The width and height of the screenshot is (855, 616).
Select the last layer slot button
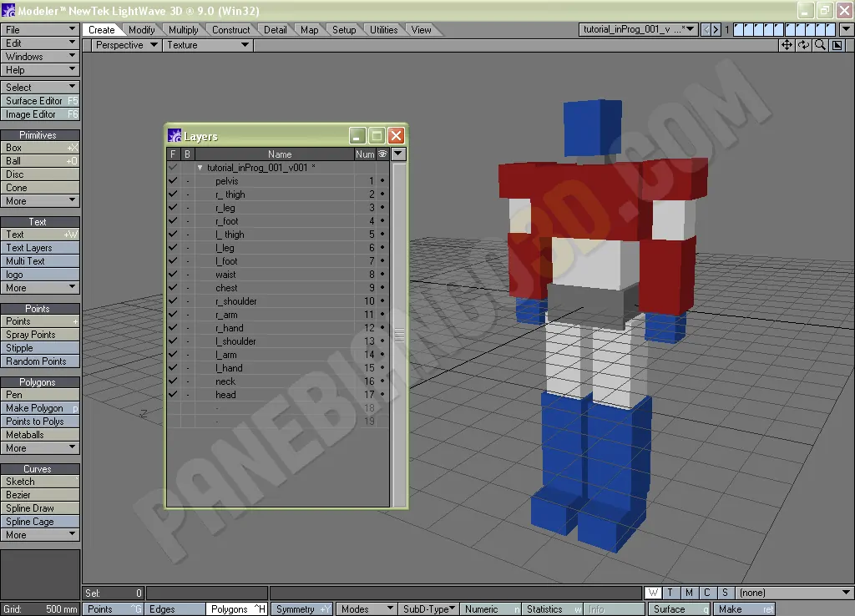pyautogui.click(x=831, y=29)
